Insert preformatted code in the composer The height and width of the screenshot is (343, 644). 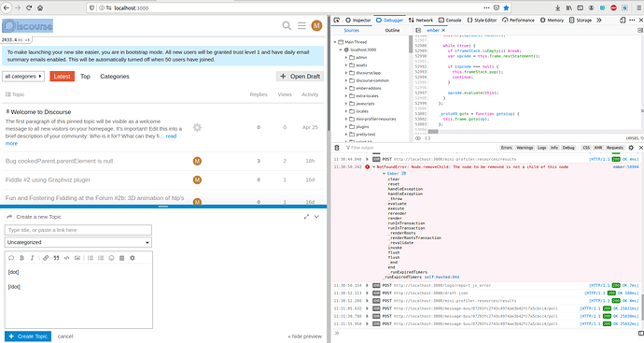[x=66, y=258]
